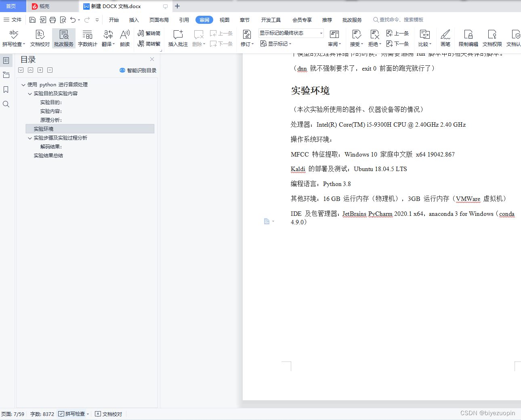Screen dimensions: 521x420
Task: Collapse 使用 python 进行音频处理 tree node
Action: pos(23,85)
